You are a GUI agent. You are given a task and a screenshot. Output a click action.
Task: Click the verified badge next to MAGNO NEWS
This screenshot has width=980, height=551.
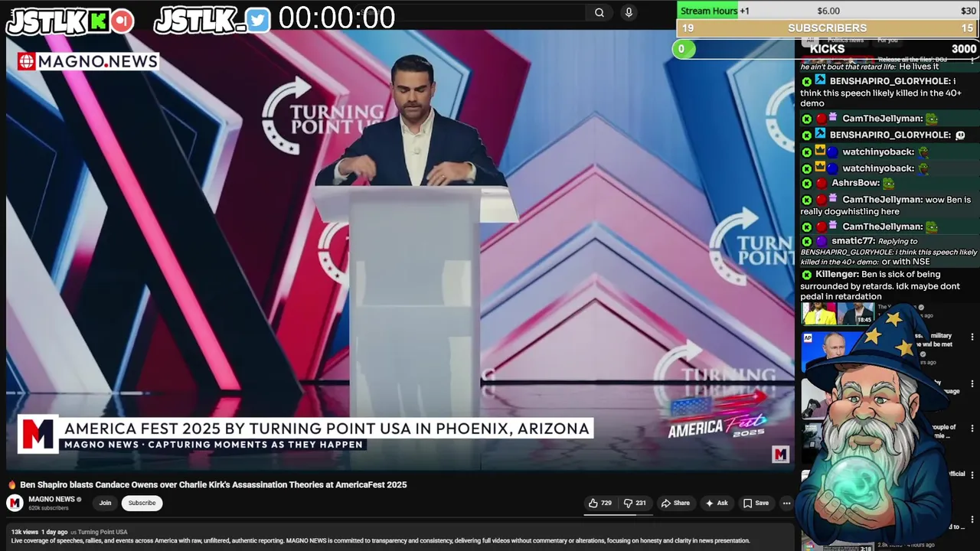tap(79, 499)
